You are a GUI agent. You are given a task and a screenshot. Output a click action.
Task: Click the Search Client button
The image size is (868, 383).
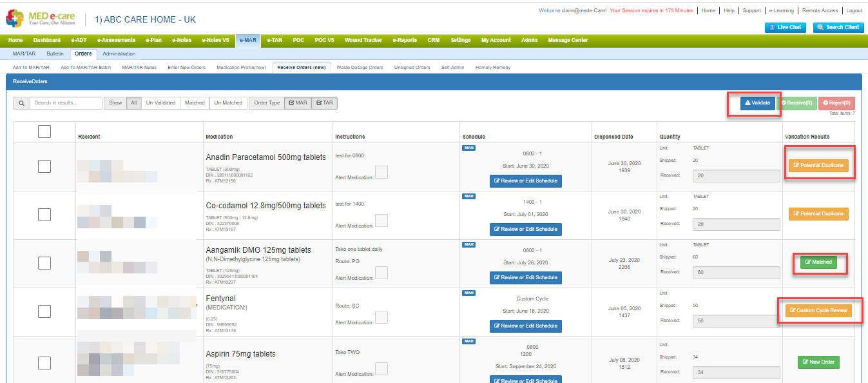coord(838,27)
